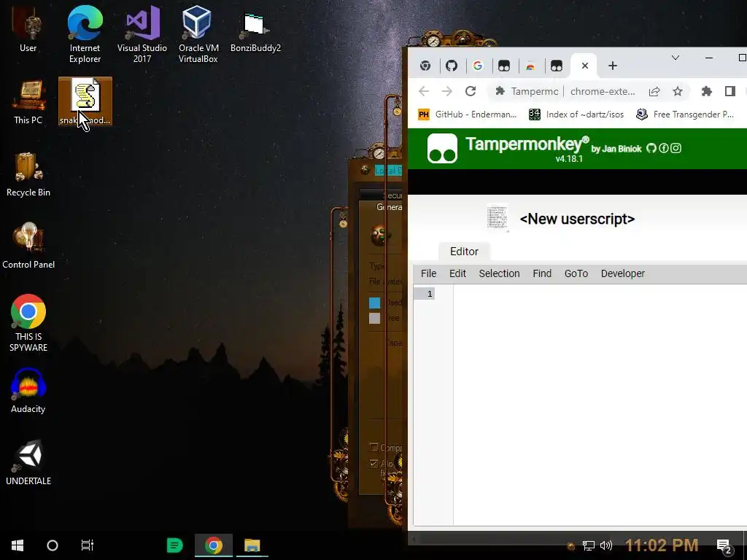Screen dimensions: 747x560
Task: Expand the Chrome tab search chevron
Action: tap(675, 58)
